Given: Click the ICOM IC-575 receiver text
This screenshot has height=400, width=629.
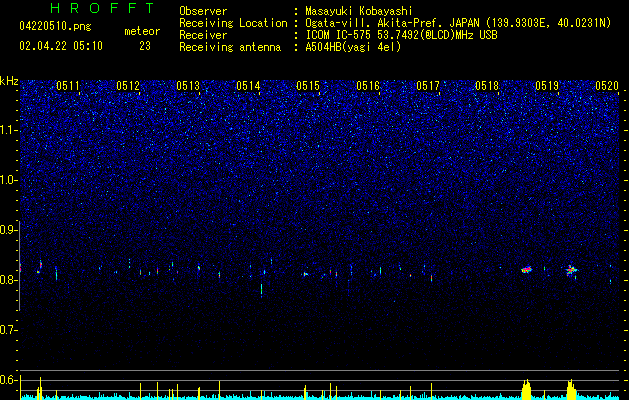Looking at the screenshot, I should (x=401, y=35).
